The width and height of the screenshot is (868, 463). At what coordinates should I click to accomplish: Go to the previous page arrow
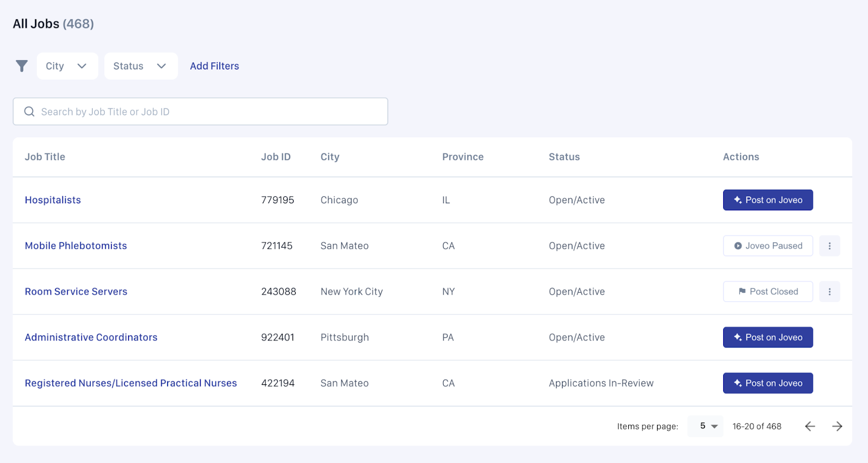pyautogui.click(x=809, y=426)
